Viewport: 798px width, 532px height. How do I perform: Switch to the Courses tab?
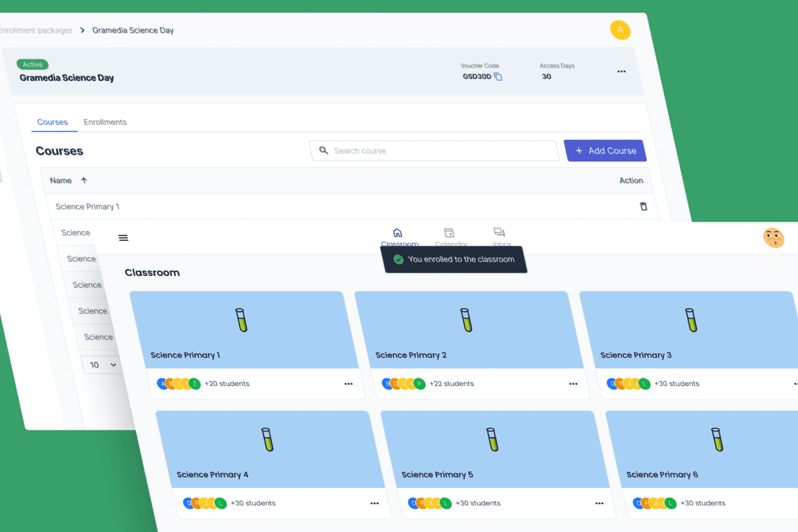53,122
